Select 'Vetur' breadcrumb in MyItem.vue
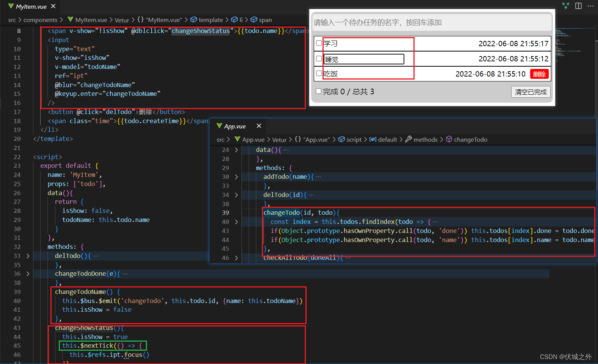598x364 pixels. [x=122, y=20]
